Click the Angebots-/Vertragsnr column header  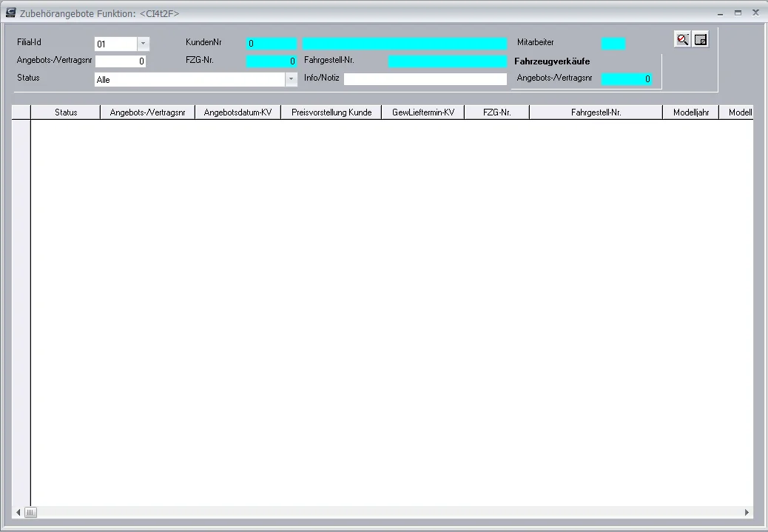click(147, 112)
